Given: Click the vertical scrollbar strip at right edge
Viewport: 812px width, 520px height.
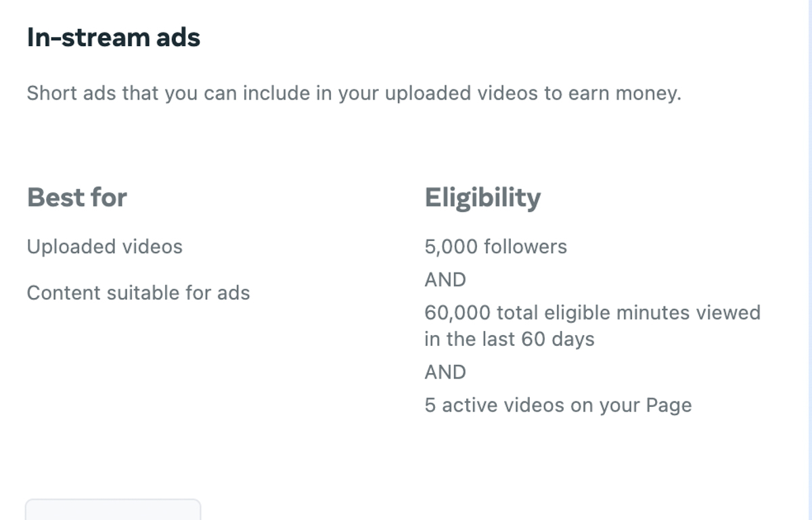Looking at the screenshot, I should 809,260.
